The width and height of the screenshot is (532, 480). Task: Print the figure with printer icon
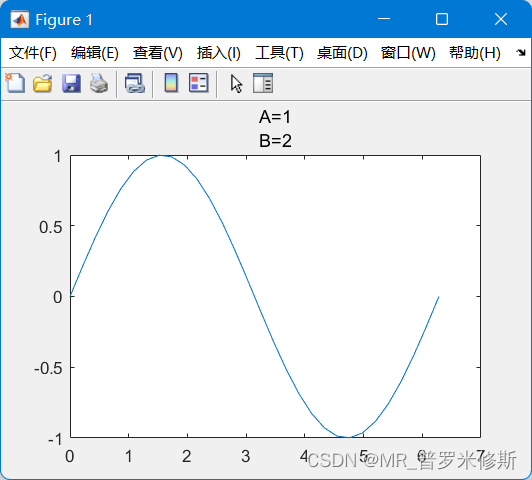click(x=99, y=83)
